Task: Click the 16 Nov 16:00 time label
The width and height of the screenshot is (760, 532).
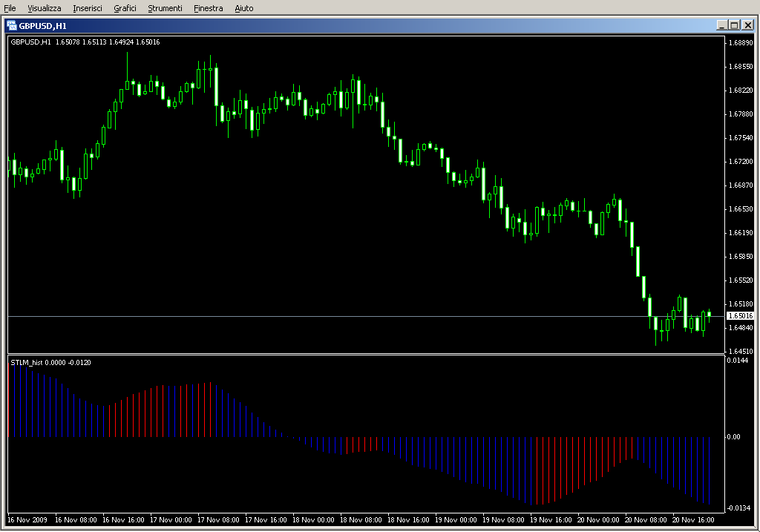Action: 123,520
